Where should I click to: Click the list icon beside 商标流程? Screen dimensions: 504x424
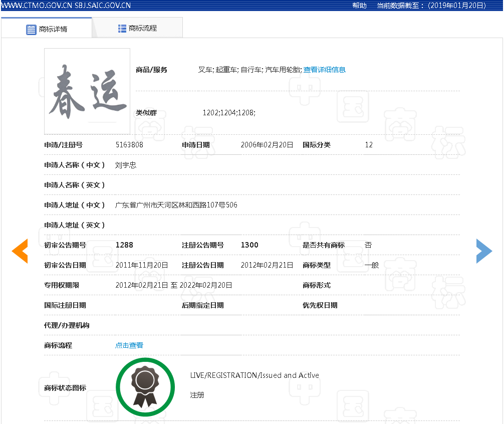(x=122, y=29)
